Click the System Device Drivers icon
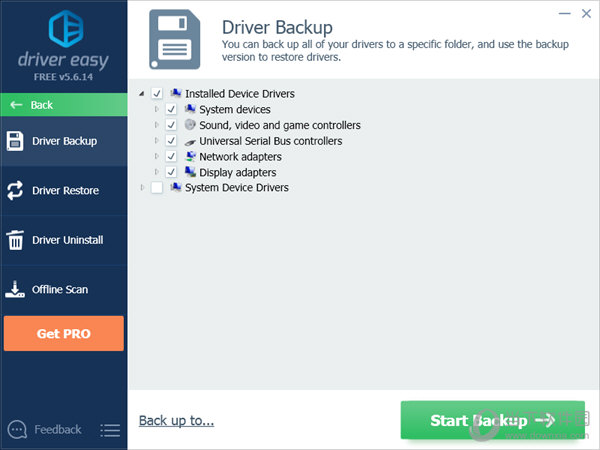 tap(176, 187)
